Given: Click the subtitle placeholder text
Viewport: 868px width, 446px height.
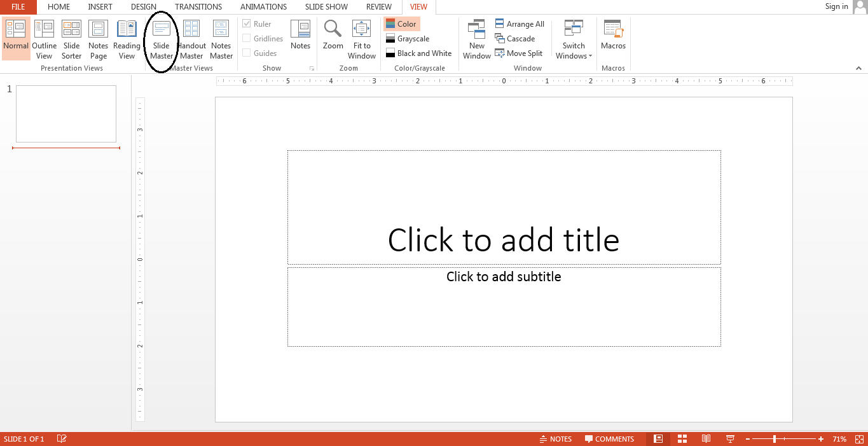Looking at the screenshot, I should click(504, 277).
